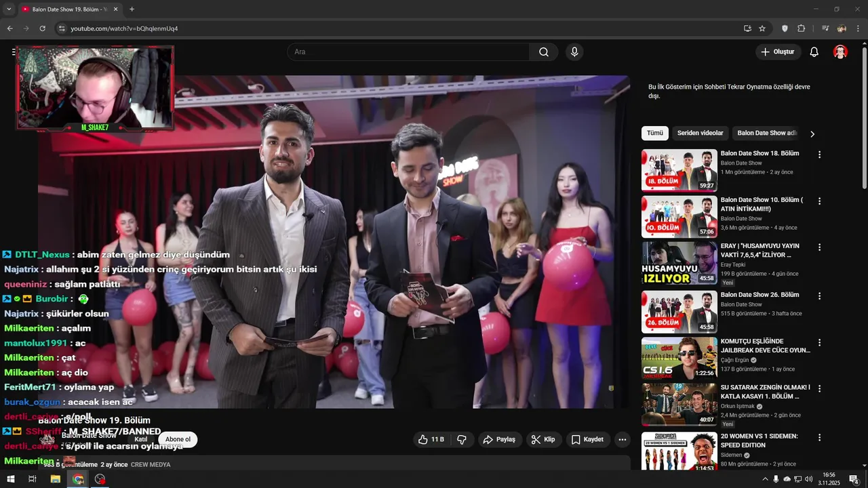Open Chrome media controls icon

pyautogui.click(x=825, y=28)
